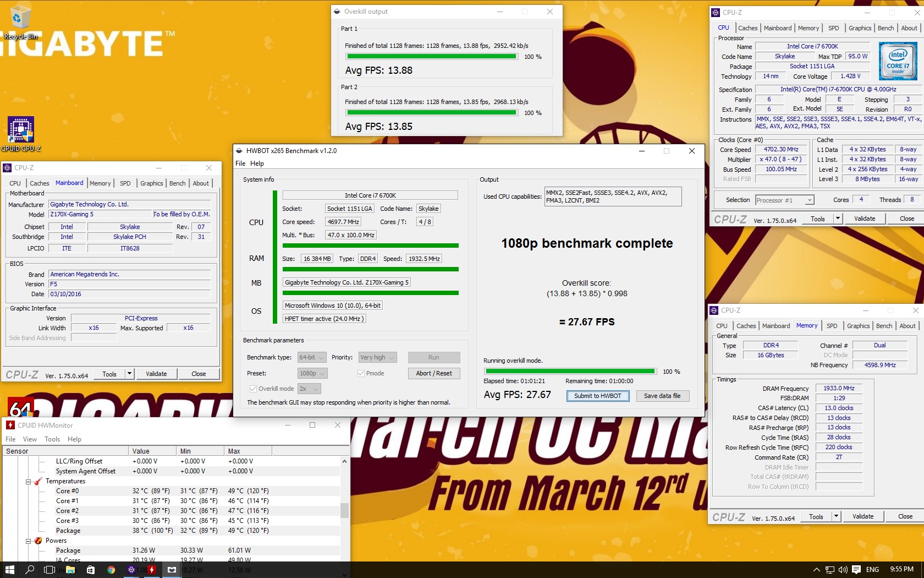Click the Intel Core i7 logo in CPU-Z

898,61
